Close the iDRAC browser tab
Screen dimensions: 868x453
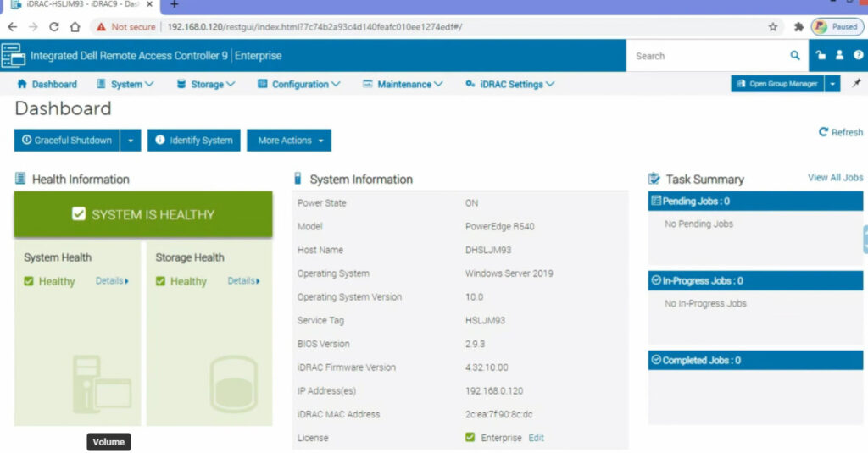tap(149, 4)
